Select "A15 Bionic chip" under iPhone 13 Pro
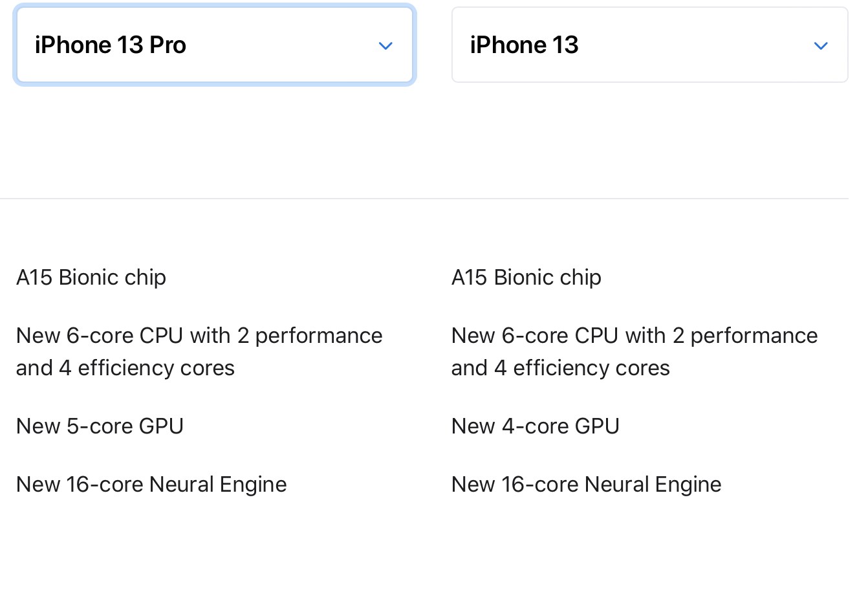This screenshot has width=868, height=603. coord(91,278)
